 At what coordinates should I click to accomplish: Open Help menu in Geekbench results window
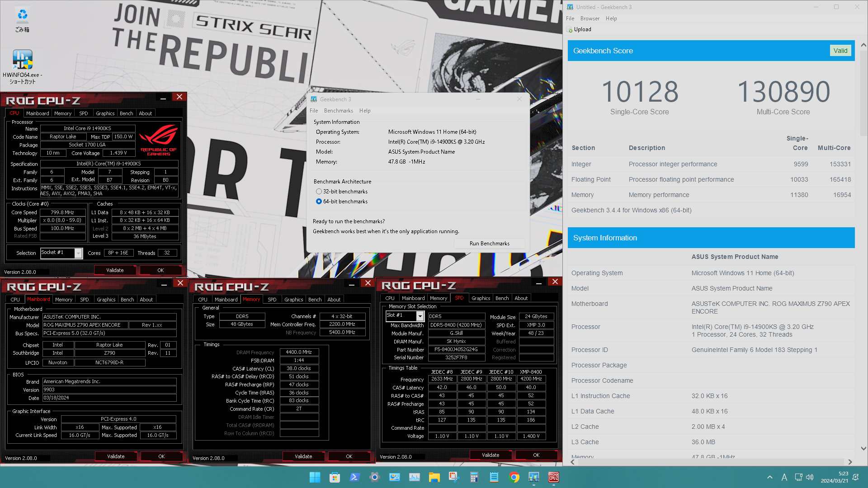[611, 19]
